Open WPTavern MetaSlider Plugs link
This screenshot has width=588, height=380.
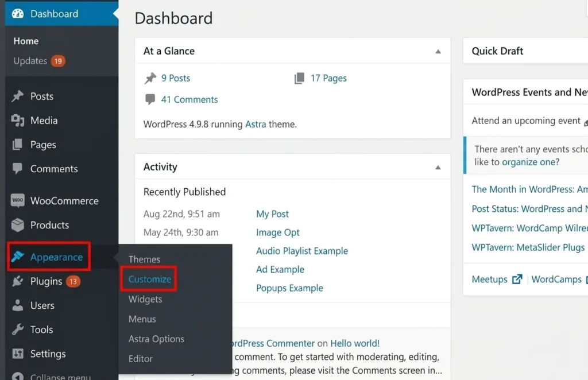(x=528, y=247)
